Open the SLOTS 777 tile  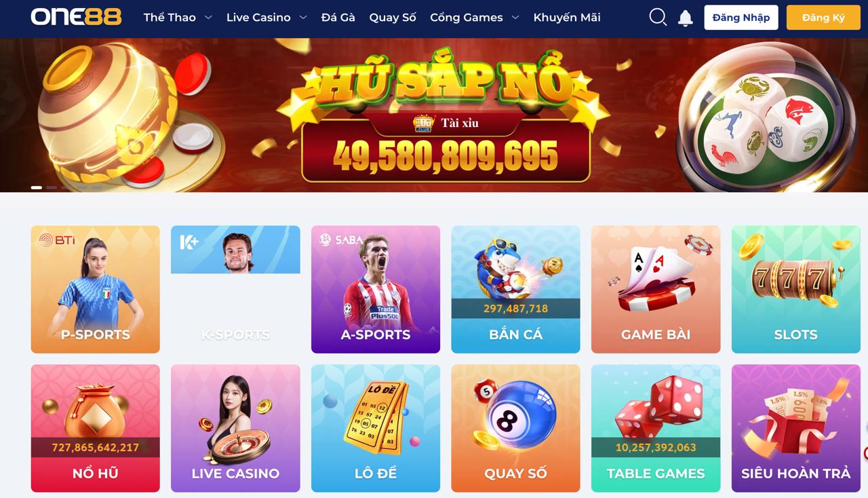(x=795, y=290)
